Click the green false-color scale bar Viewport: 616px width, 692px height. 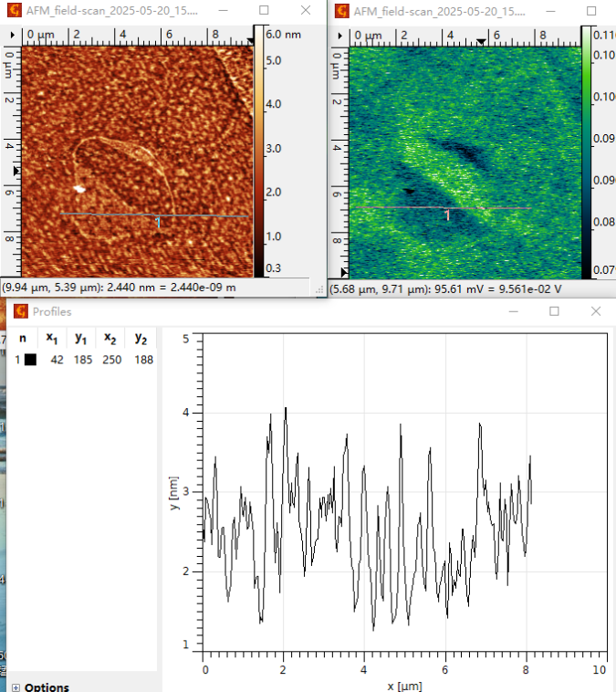coord(585,152)
